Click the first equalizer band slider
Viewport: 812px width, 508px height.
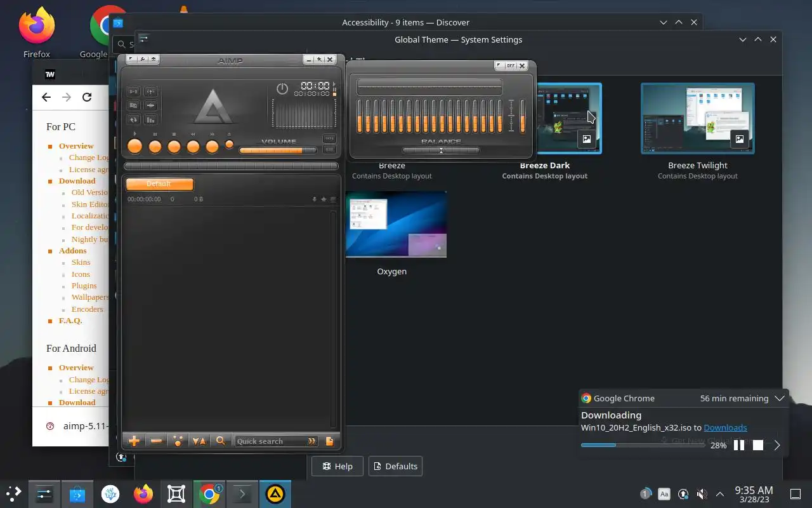360,116
